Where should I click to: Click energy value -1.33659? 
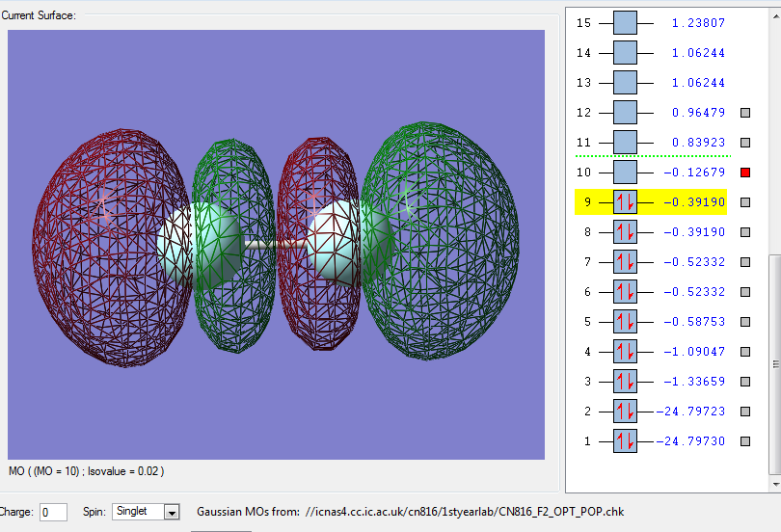(694, 382)
